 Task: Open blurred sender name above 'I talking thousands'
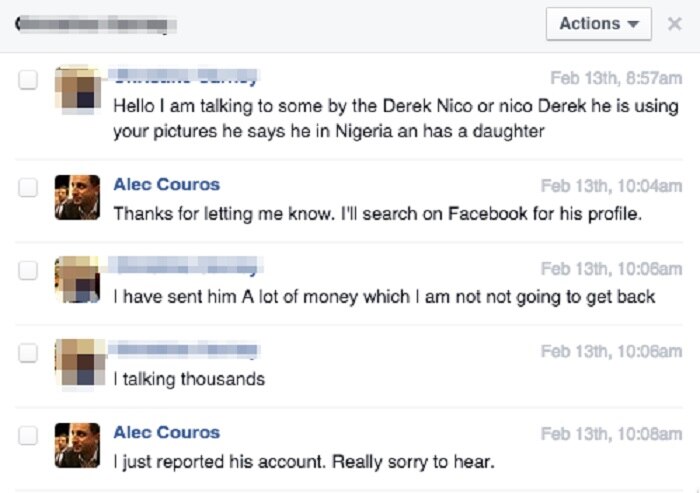pyautogui.click(x=185, y=350)
